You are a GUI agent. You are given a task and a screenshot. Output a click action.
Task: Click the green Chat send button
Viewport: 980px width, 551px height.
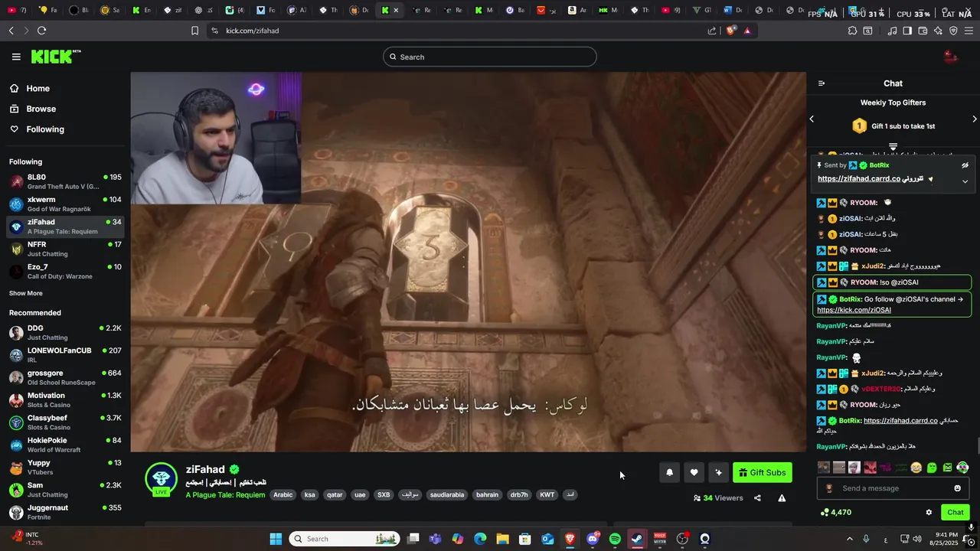point(955,513)
